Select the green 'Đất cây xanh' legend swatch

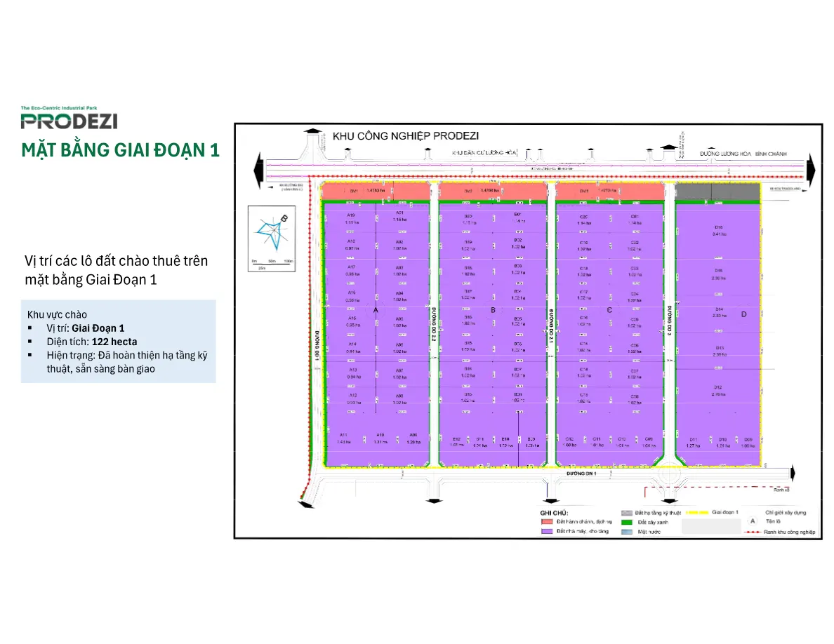click(627, 523)
